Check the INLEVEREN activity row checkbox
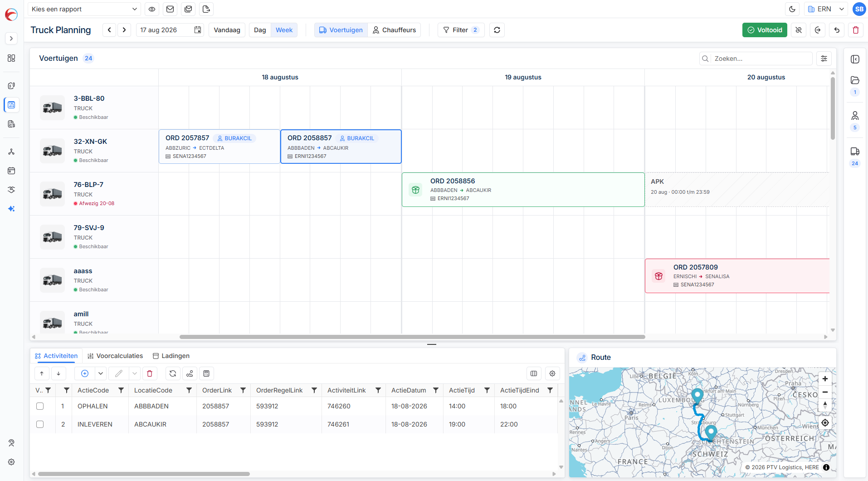868x481 pixels. point(40,424)
